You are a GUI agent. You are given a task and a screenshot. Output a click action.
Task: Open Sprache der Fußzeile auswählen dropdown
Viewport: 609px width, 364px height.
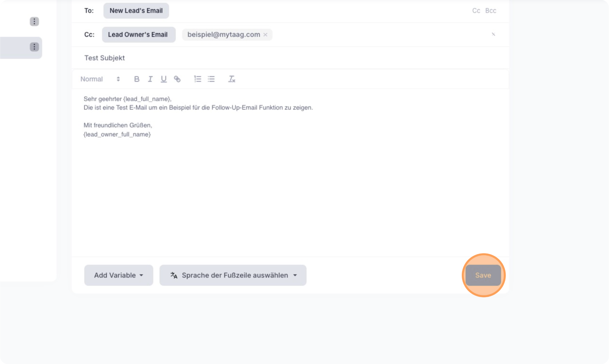233,275
